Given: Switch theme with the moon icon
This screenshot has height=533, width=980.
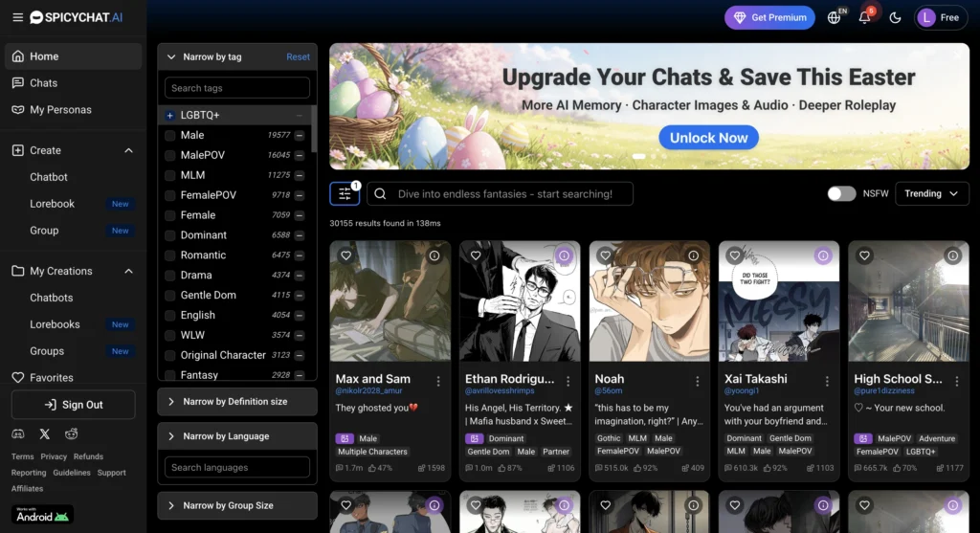Looking at the screenshot, I should pyautogui.click(x=896, y=17).
